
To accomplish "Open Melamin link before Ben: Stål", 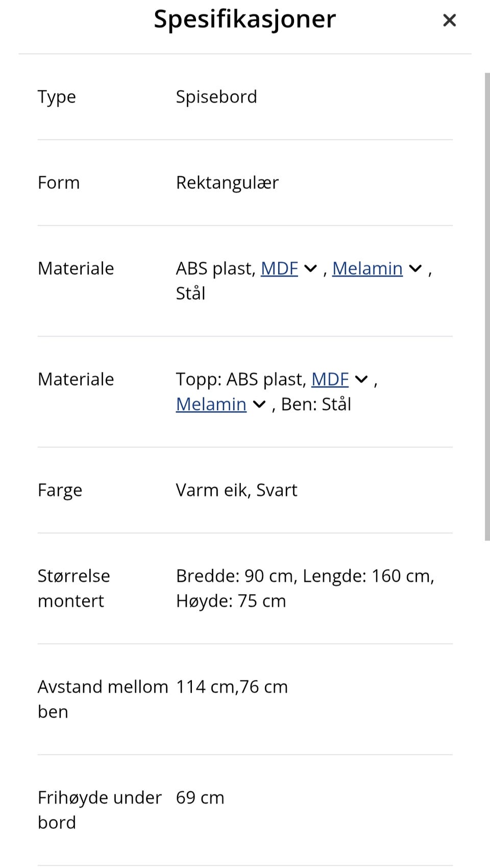I will [x=211, y=404].
